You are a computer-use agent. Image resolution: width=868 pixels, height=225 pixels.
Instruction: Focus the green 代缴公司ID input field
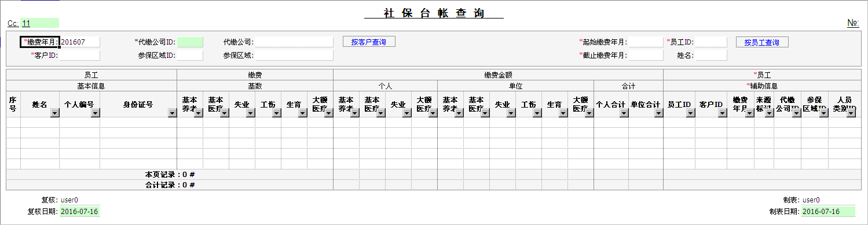pyautogui.click(x=190, y=42)
